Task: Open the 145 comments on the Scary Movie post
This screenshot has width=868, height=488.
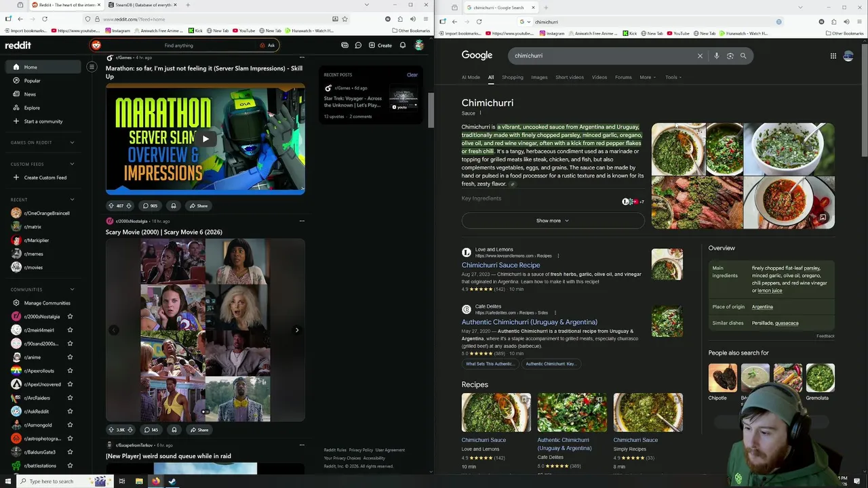Action: pos(151,430)
